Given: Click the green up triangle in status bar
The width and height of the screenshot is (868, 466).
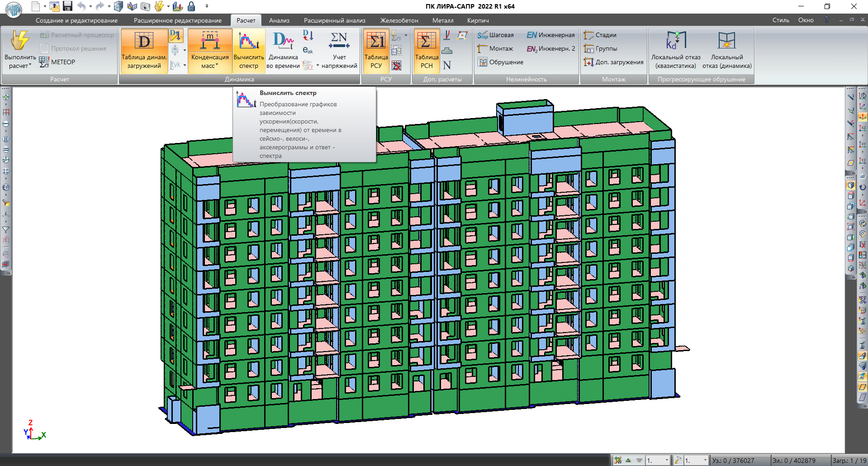Looking at the screenshot, I should [628, 460].
